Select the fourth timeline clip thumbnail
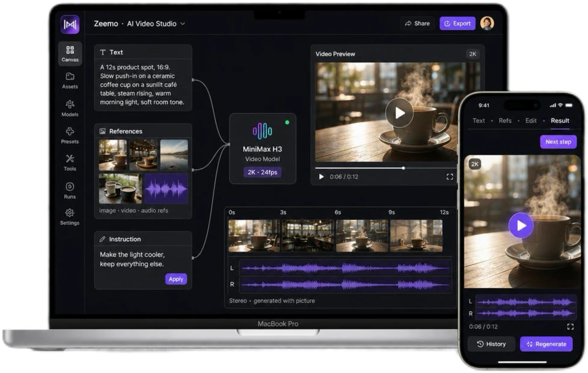The image size is (588, 373). click(416, 235)
